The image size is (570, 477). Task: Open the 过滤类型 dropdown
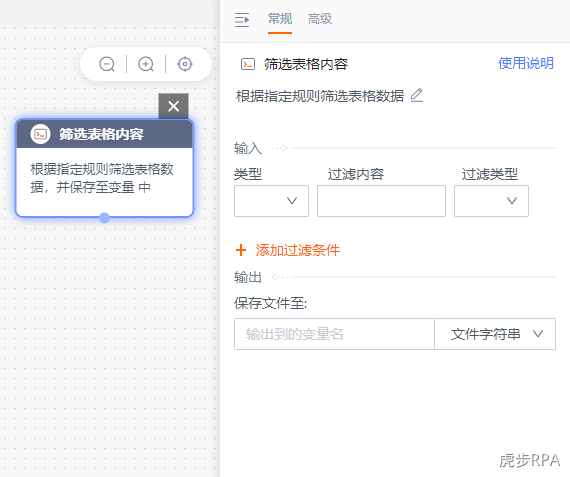[491, 201]
